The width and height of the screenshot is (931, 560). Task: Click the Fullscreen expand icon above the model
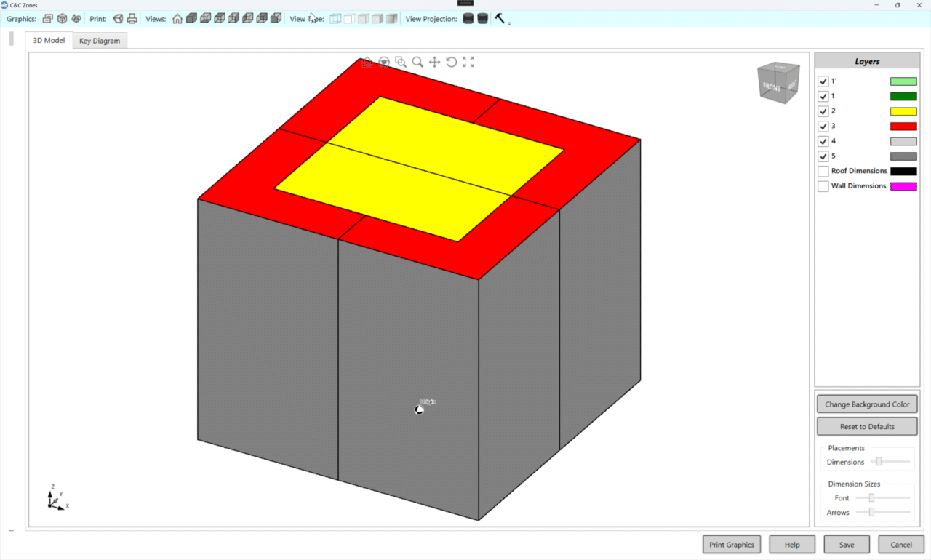(468, 62)
